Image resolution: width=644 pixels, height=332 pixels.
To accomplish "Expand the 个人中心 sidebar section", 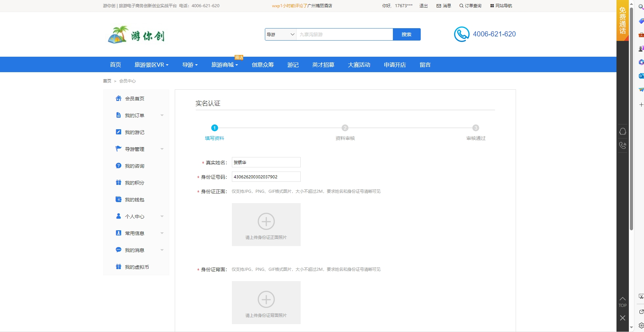I will (x=162, y=217).
